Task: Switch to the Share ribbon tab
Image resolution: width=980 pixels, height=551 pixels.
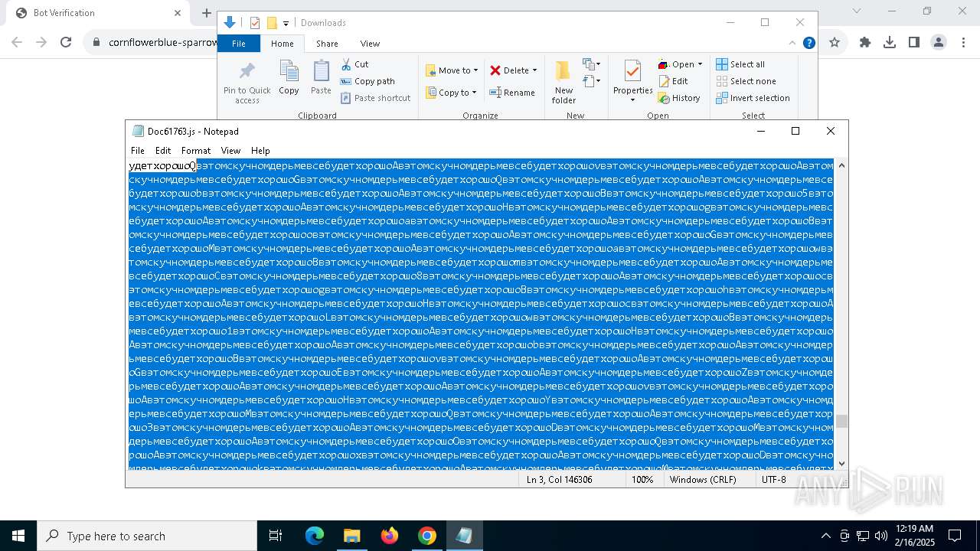Action: click(x=327, y=44)
